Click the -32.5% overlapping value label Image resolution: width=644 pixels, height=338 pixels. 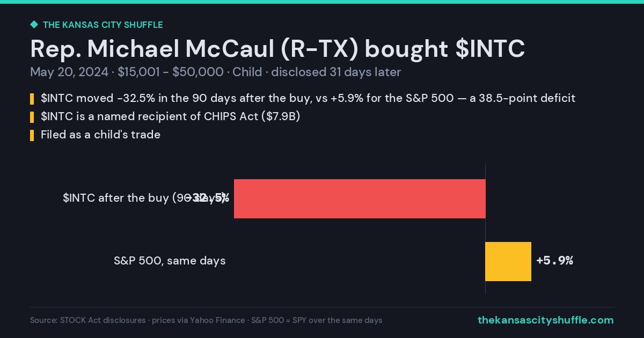[x=208, y=198]
